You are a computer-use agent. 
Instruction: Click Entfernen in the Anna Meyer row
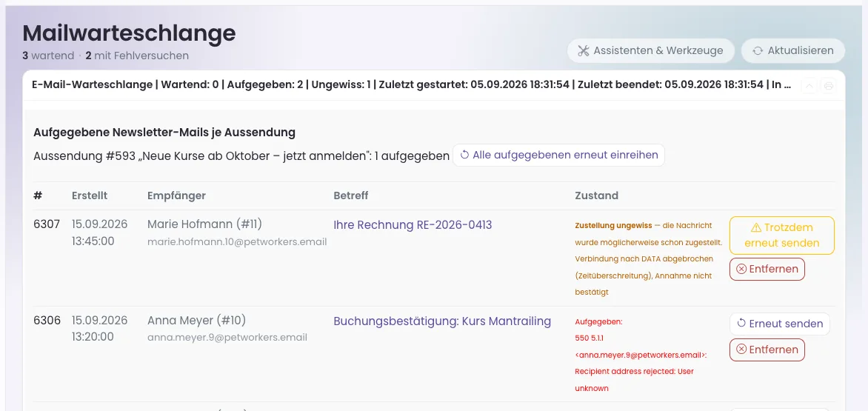point(767,350)
